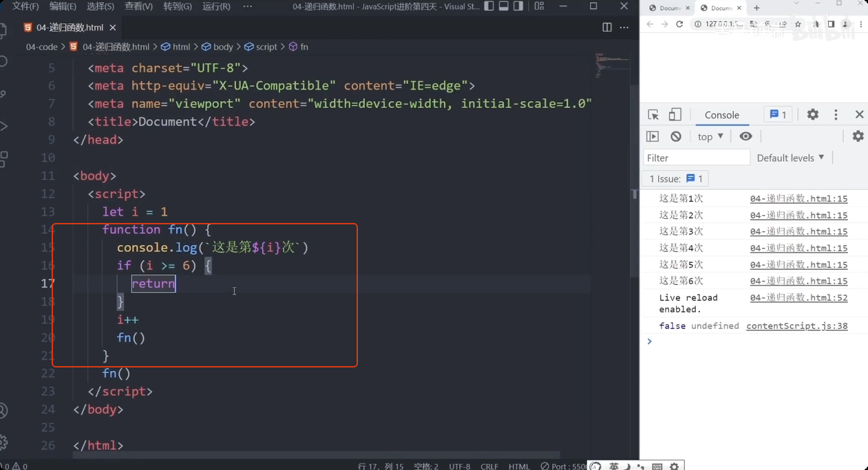The width and height of the screenshot is (868, 470).
Task: Go forward in the browser
Action: click(x=664, y=24)
